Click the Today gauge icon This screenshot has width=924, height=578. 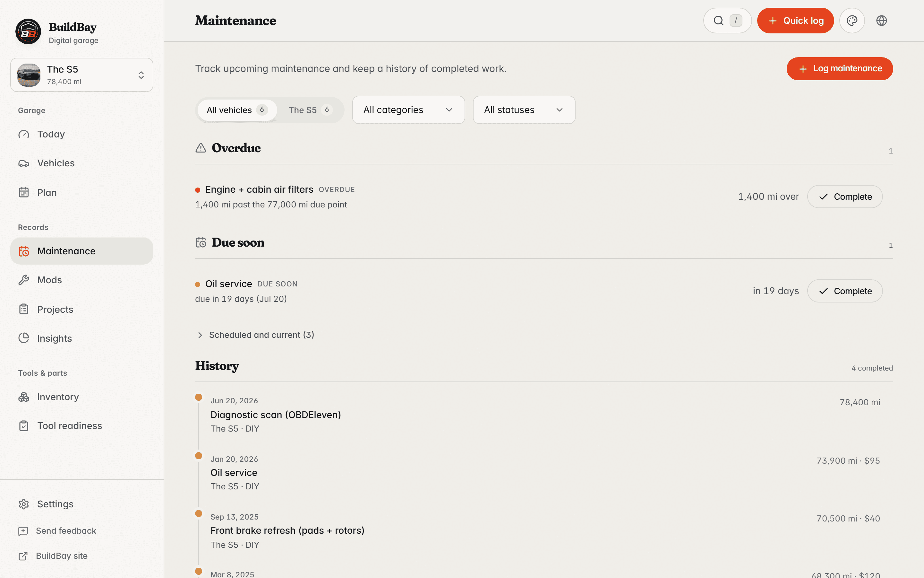point(24,134)
